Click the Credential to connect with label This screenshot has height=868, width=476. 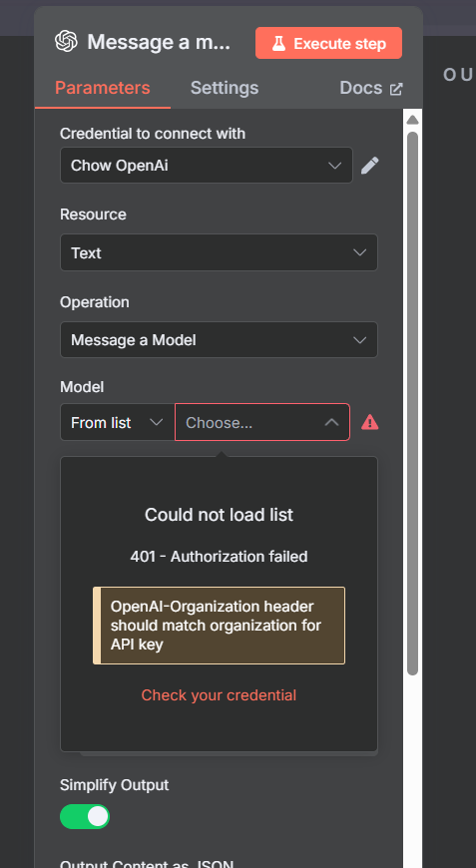coord(153,134)
